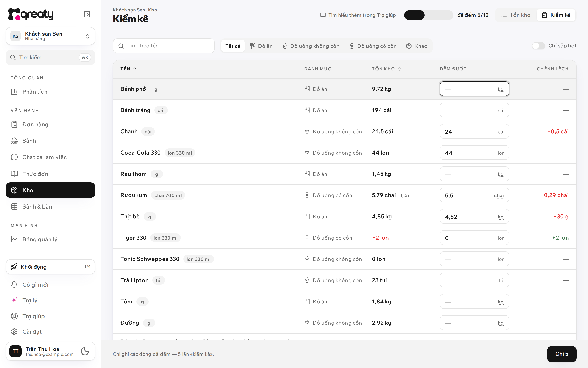This screenshot has width=588, height=368.
Task: Open Sảnh & bàn page
Action: point(50,207)
